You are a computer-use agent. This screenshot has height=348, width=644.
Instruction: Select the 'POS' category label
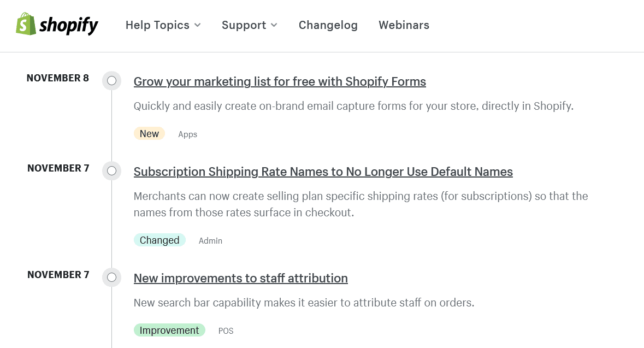226,331
